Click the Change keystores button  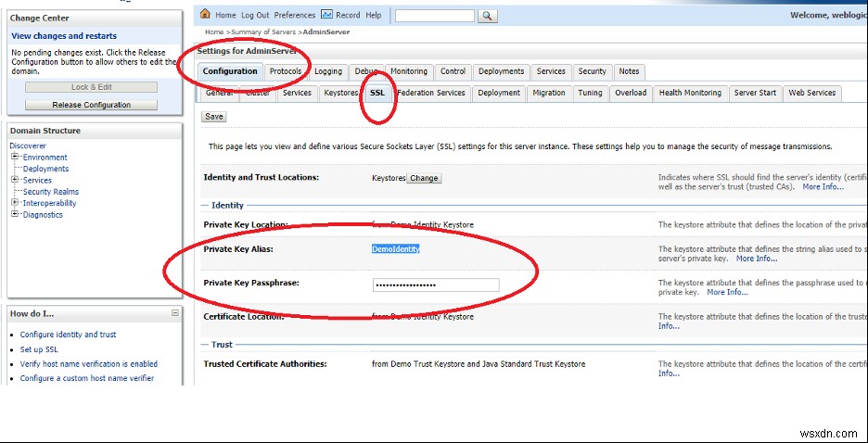click(x=424, y=178)
